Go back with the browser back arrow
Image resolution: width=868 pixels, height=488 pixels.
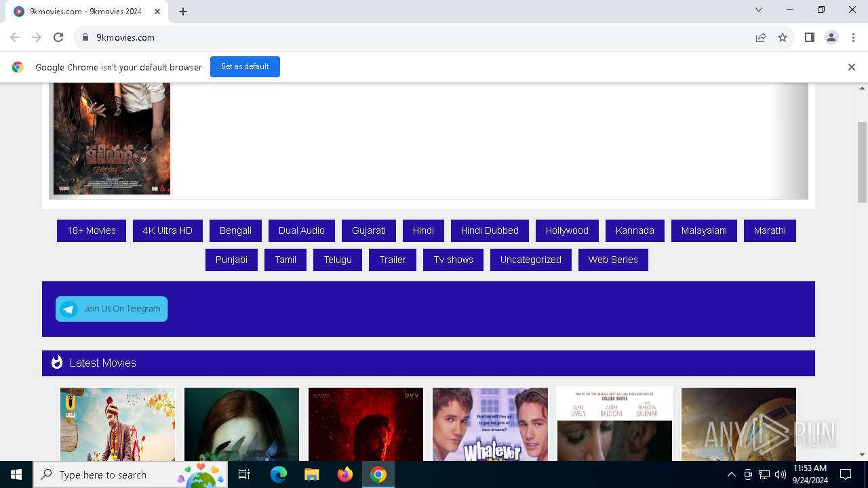15,37
